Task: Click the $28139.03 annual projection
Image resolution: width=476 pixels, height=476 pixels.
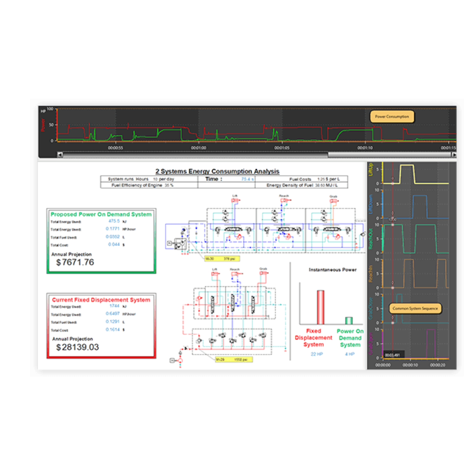Action: (78, 347)
